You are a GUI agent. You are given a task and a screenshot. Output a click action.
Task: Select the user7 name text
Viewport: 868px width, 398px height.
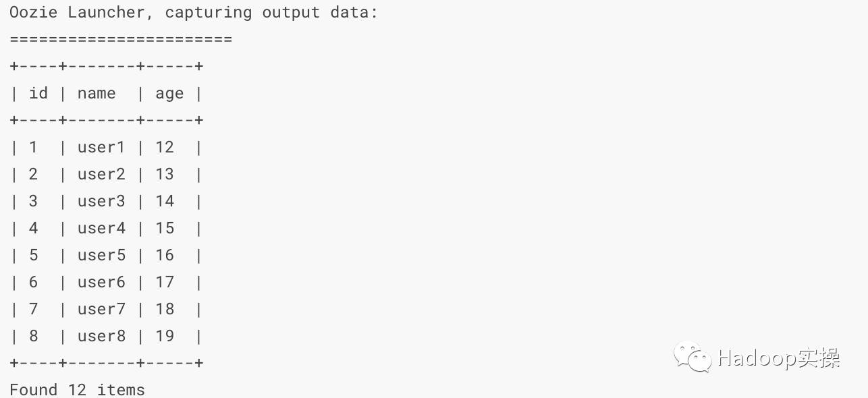(101, 309)
